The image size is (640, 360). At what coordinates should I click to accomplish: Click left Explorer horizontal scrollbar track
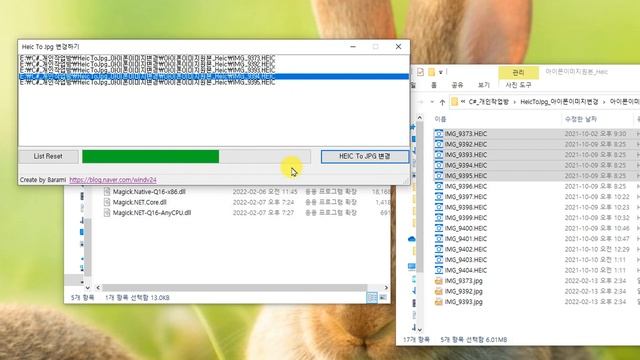235,288
